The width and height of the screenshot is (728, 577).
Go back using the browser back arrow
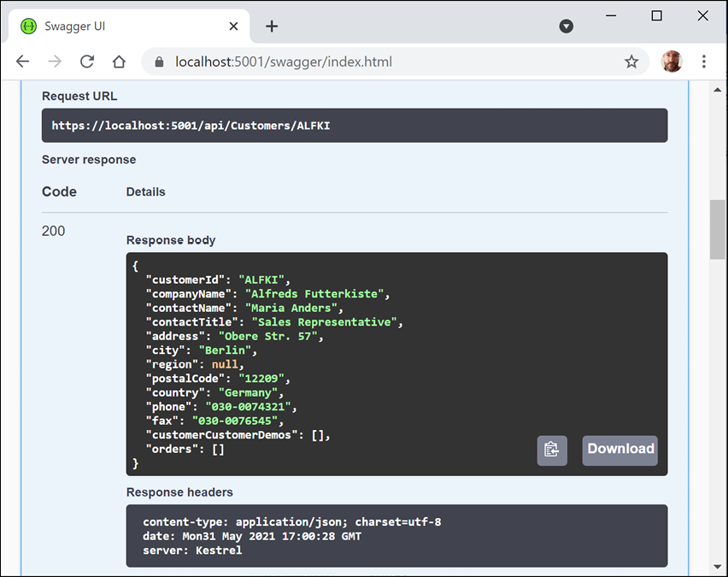(x=23, y=62)
